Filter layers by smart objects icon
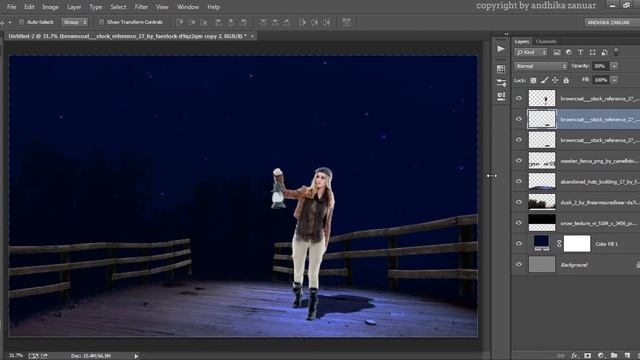Image resolution: width=640 pixels, height=360 pixels. point(604,52)
